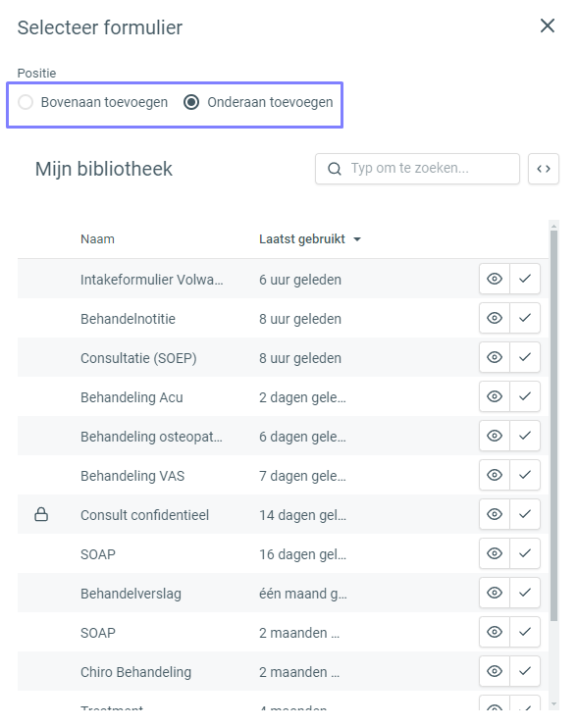
Task: Click lock icon beside Consult confidentieel
Action: [41, 514]
